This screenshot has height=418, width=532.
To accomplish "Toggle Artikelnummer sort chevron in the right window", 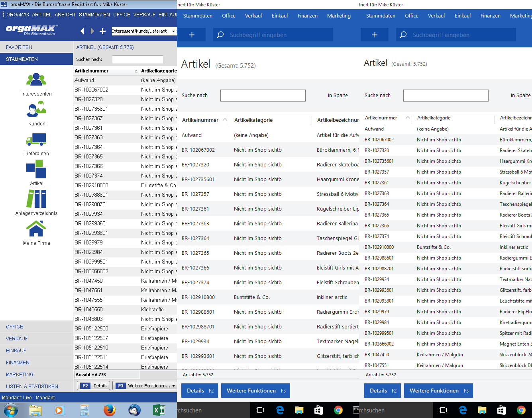I will pos(408,117).
